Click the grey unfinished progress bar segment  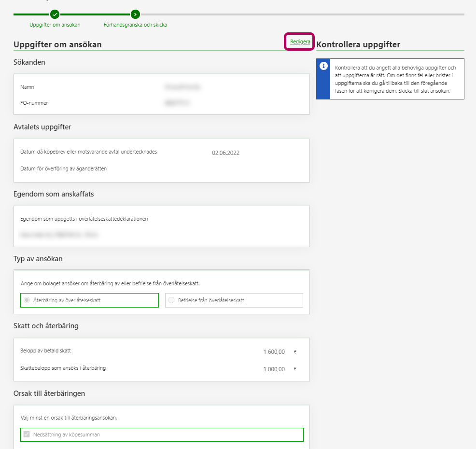(299, 14)
